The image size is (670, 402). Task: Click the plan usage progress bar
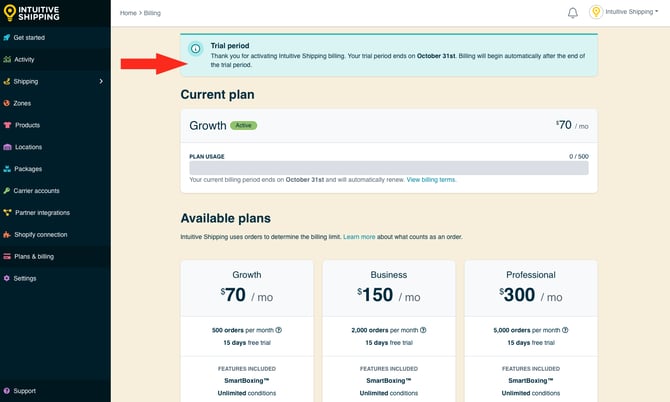click(x=388, y=168)
